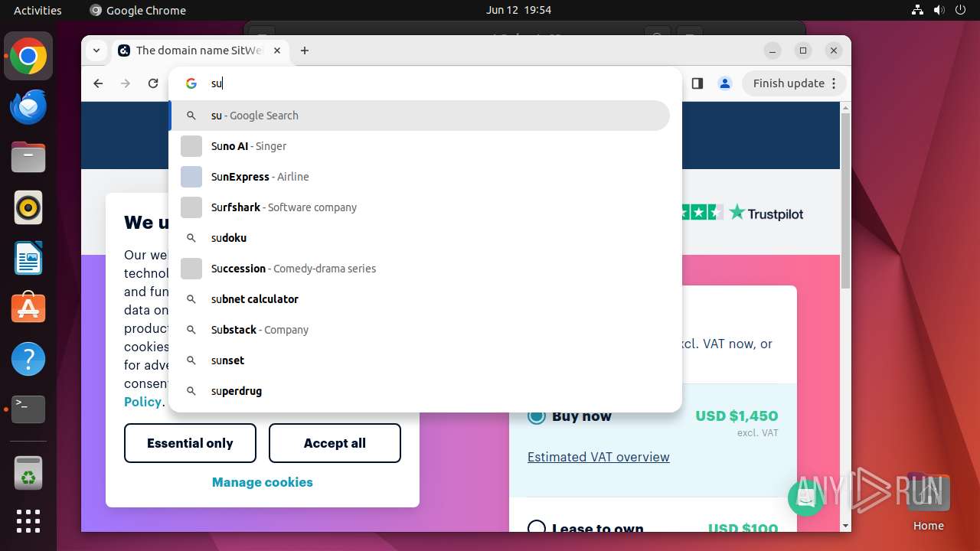This screenshot has width=980, height=551.
Task: Close the SitWe domain tab
Action: click(277, 51)
